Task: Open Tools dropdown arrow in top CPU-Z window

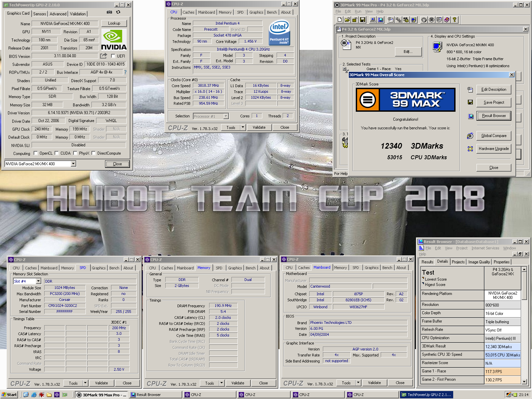Action: coord(243,127)
